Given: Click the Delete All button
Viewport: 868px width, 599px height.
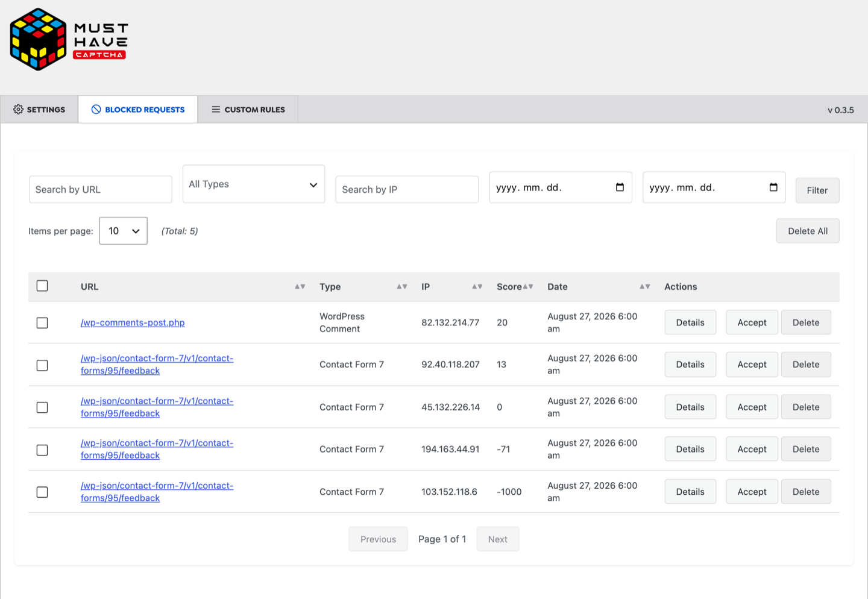Looking at the screenshot, I should tap(808, 231).
